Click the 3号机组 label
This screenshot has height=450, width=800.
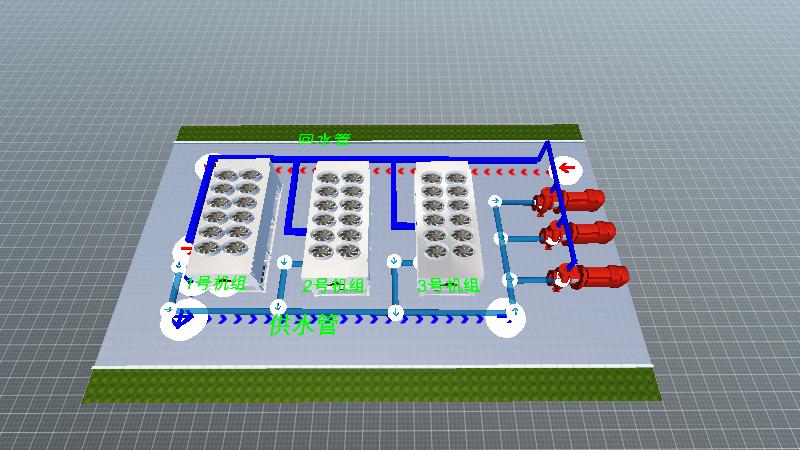pyautogui.click(x=448, y=286)
